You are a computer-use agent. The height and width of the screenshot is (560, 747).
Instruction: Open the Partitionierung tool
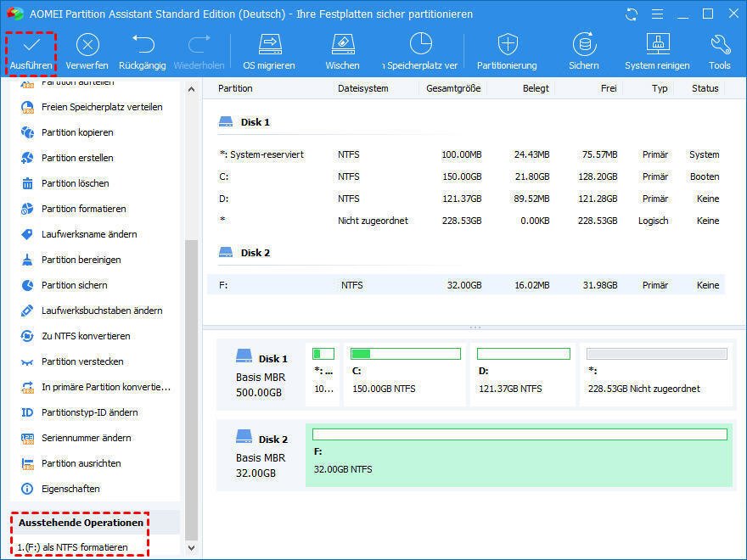507,53
